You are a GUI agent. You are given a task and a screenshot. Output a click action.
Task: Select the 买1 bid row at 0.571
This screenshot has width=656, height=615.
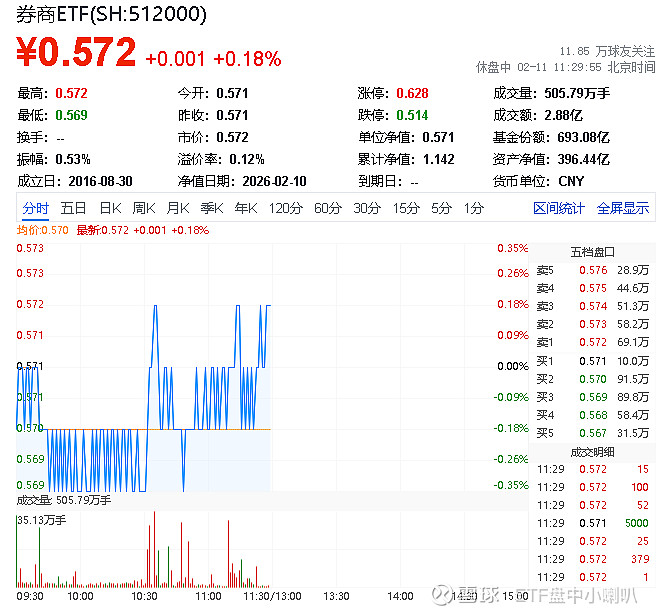pyautogui.click(x=592, y=361)
